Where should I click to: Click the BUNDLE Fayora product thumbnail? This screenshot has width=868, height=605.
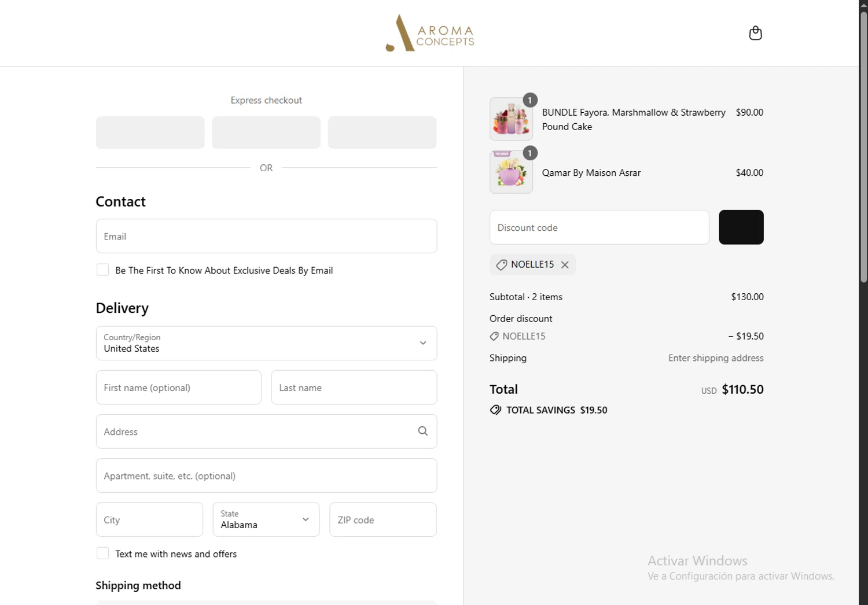[x=511, y=119]
